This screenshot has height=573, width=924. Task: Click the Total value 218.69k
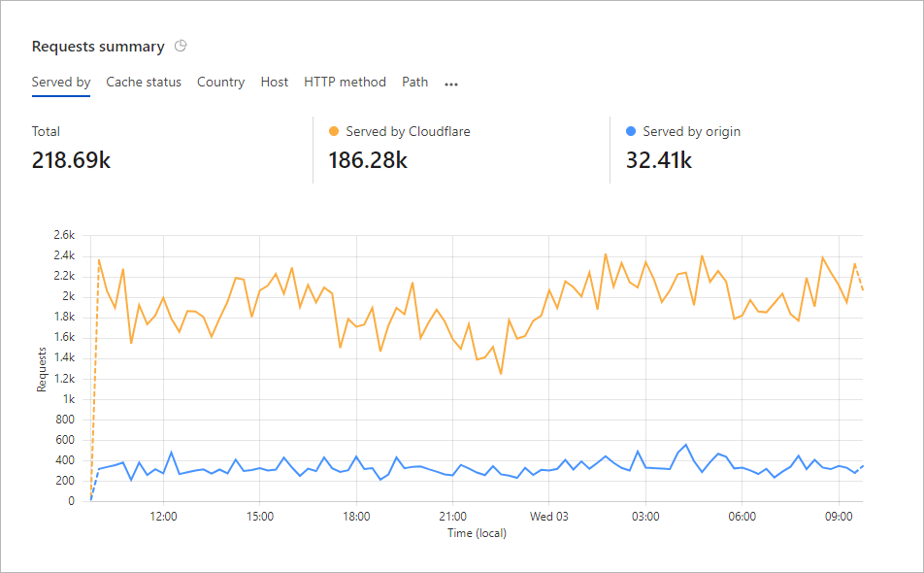click(71, 160)
